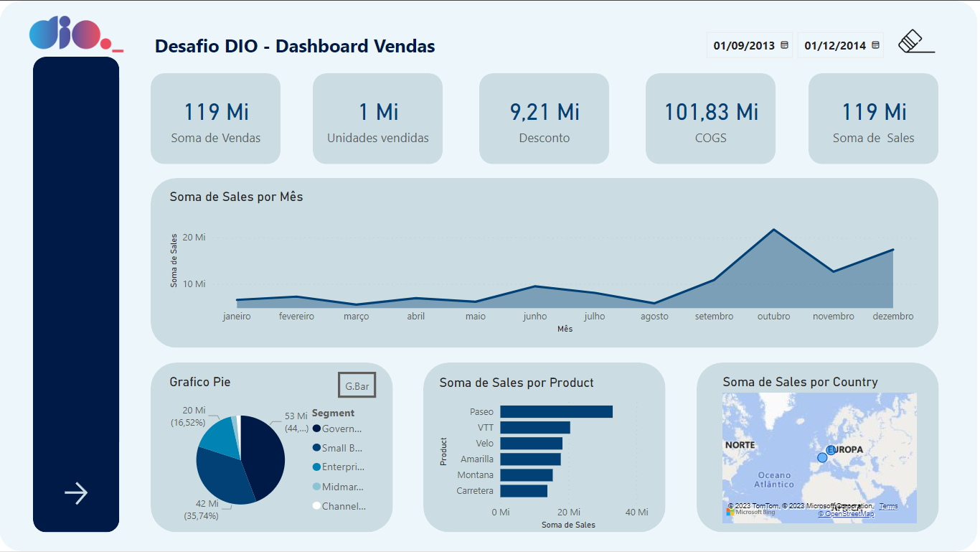Click the eraser icon to clear filters
The height and width of the screenshot is (552, 980).
pyautogui.click(x=912, y=41)
